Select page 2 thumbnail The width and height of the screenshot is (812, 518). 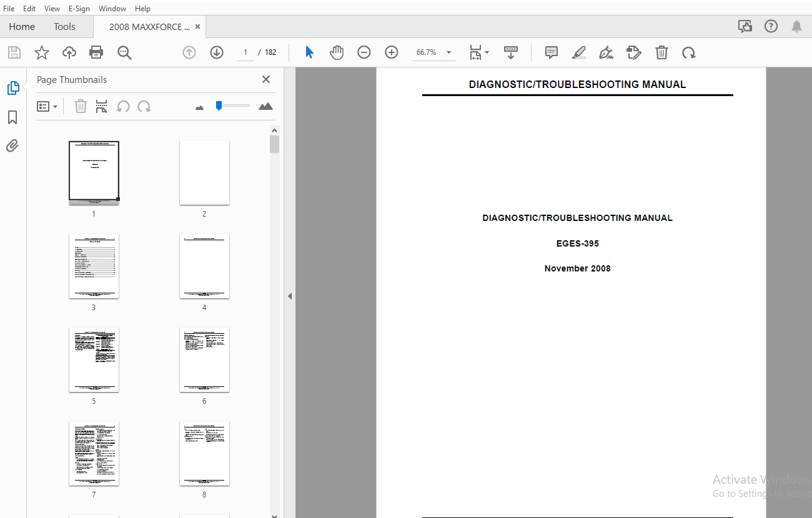204,172
